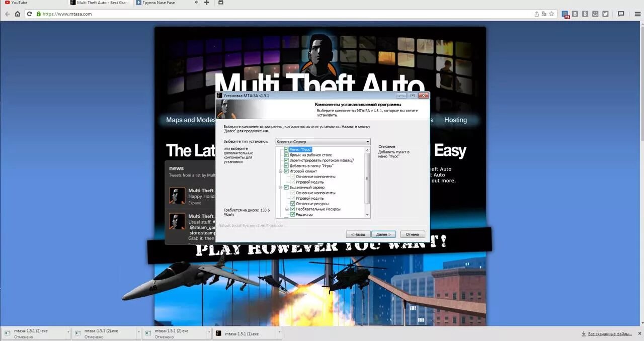
Task: Toggle the Выделенный сервер checkbox
Action: click(286, 188)
